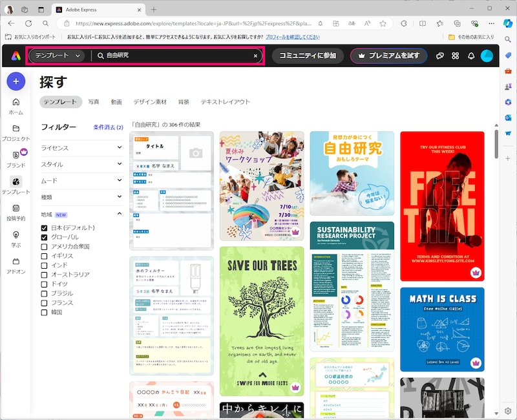Viewport: 517px width, 420px height.
Task: Open notifications via the bell icon
Action: (x=471, y=56)
